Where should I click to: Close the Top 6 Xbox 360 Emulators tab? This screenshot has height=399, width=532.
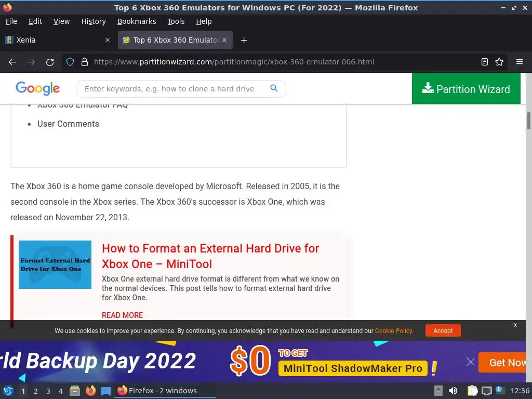pyautogui.click(x=224, y=40)
